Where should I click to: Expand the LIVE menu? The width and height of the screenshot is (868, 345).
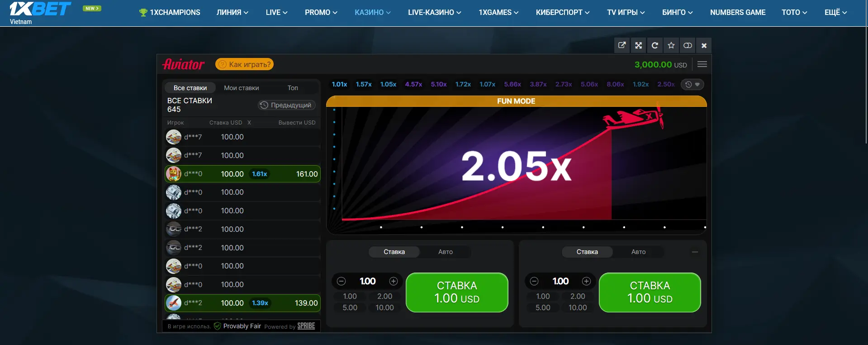click(277, 13)
